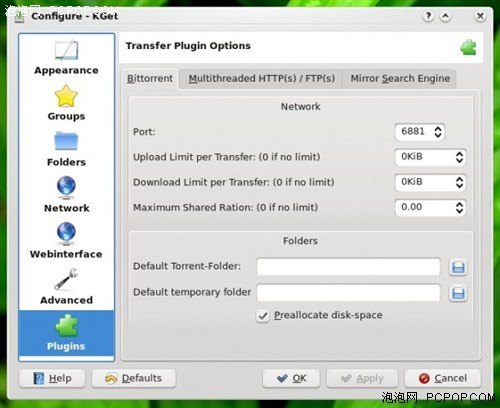Image resolution: width=500 pixels, height=408 pixels.
Task: Switch to Multithreaded HTTP(s) / FTP(s) tab
Action: (261, 79)
